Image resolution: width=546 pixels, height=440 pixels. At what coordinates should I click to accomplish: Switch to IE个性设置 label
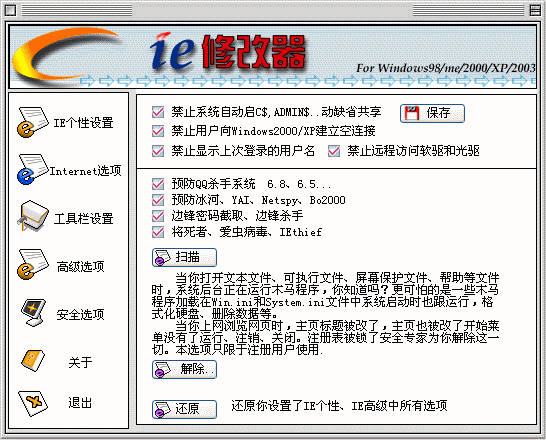[83, 123]
